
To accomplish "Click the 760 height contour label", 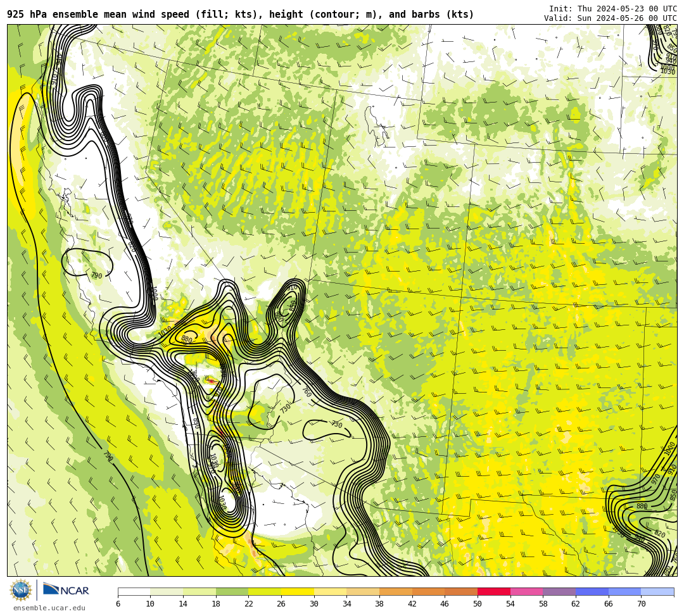I will [307, 392].
